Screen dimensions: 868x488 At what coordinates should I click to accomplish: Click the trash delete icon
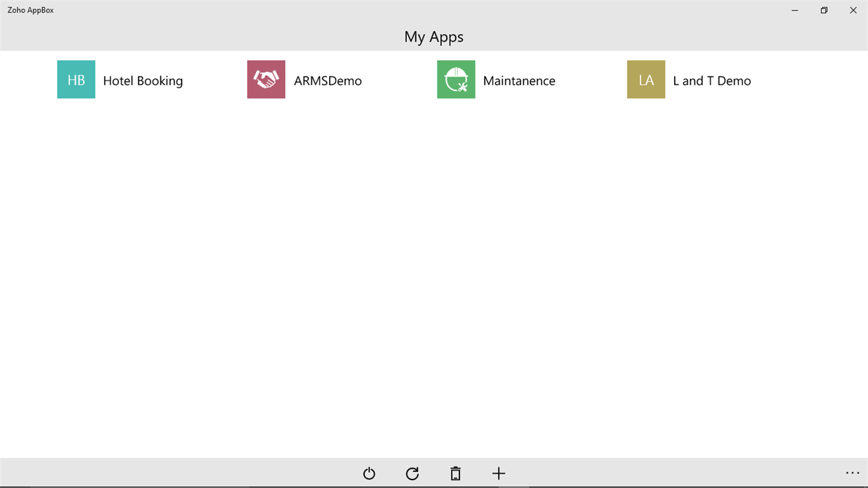point(456,474)
